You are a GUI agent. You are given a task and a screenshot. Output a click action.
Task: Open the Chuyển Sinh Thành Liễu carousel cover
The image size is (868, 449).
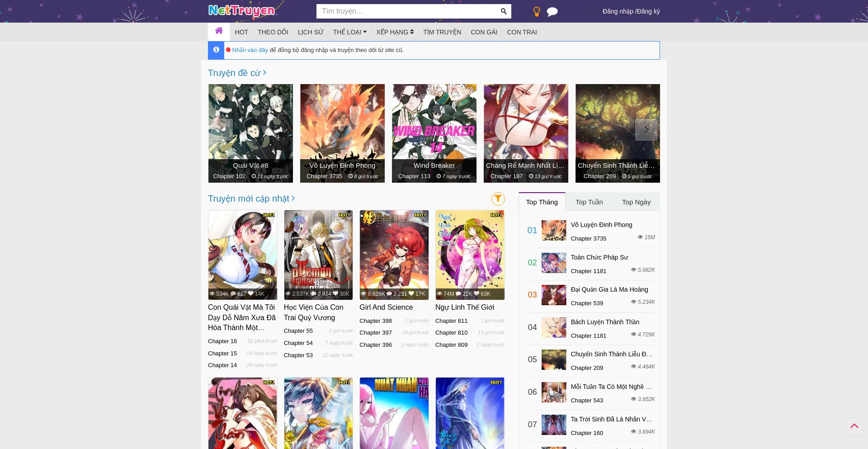(x=618, y=133)
